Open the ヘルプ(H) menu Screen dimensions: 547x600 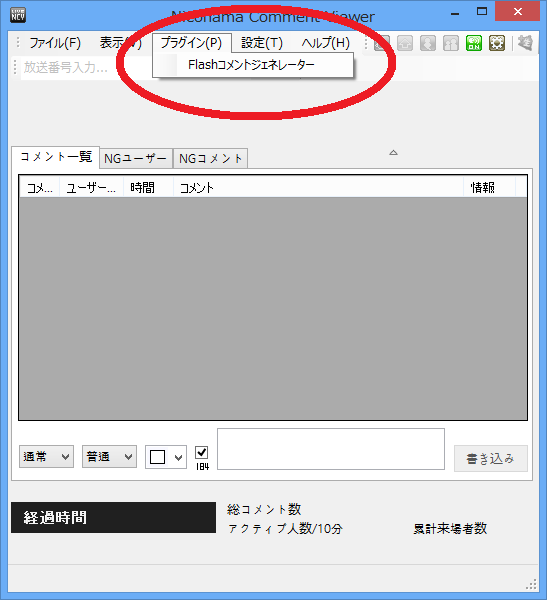click(325, 43)
